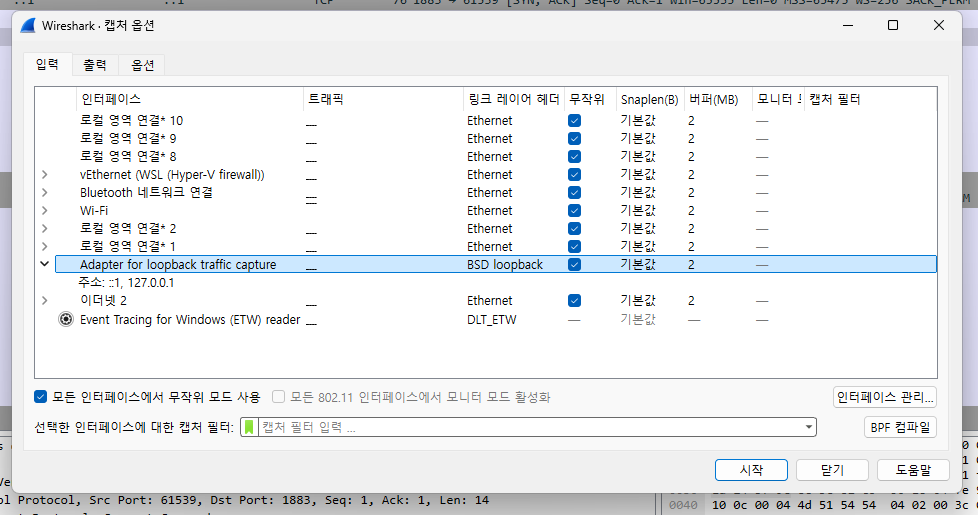The width and height of the screenshot is (978, 515).
Task: Expand the vEthernet (WSL) interface row
Action: [45, 175]
